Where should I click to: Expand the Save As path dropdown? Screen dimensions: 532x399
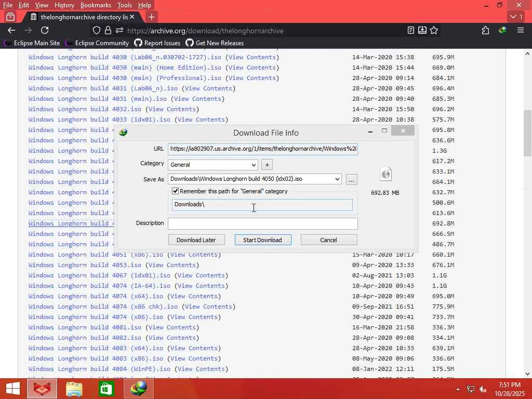click(337, 179)
